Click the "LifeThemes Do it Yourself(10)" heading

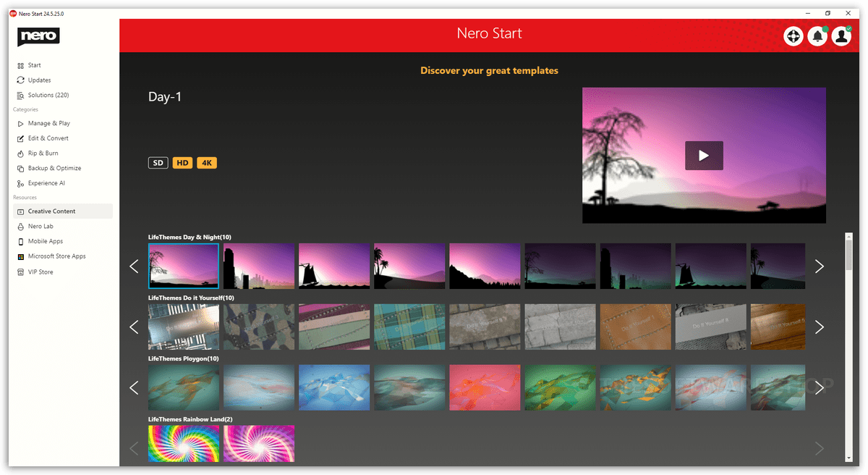pyautogui.click(x=191, y=298)
